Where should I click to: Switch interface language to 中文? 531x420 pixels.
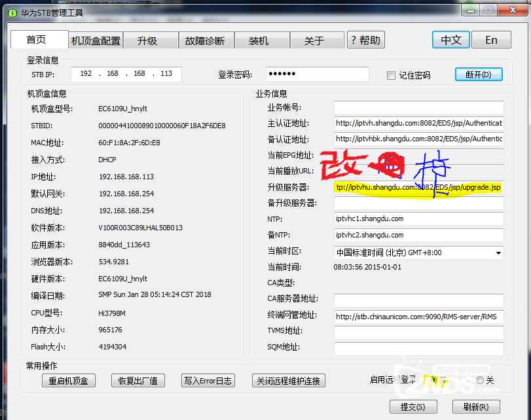point(451,40)
